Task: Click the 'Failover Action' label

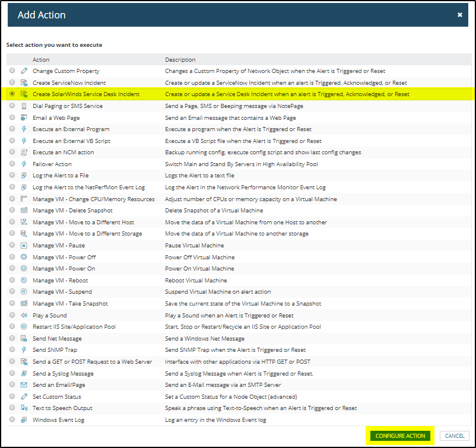Action: pyautogui.click(x=52, y=164)
